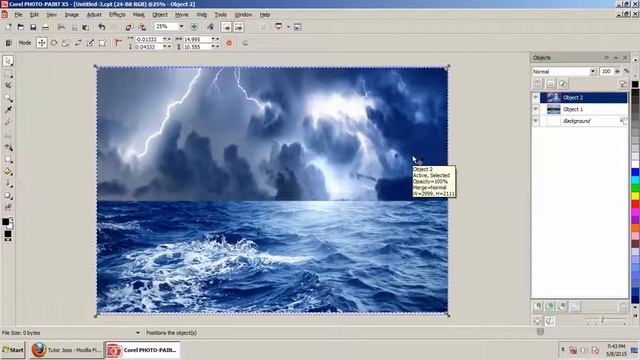Open the Tools menu

pos(220,15)
